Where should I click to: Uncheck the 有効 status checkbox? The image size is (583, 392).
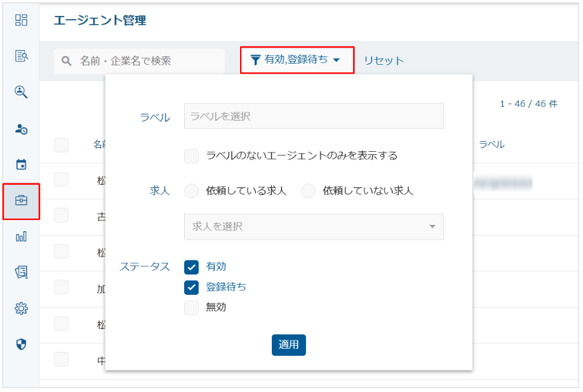click(192, 267)
